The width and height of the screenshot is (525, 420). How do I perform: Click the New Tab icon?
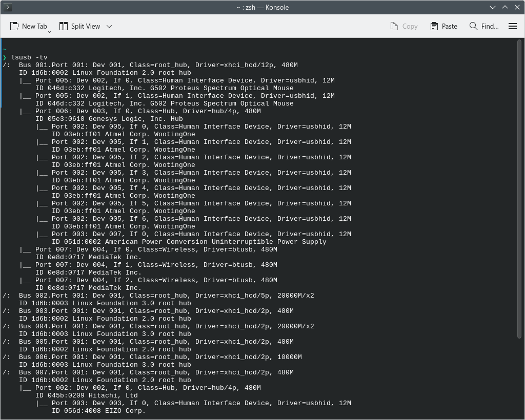(x=14, y=26)
